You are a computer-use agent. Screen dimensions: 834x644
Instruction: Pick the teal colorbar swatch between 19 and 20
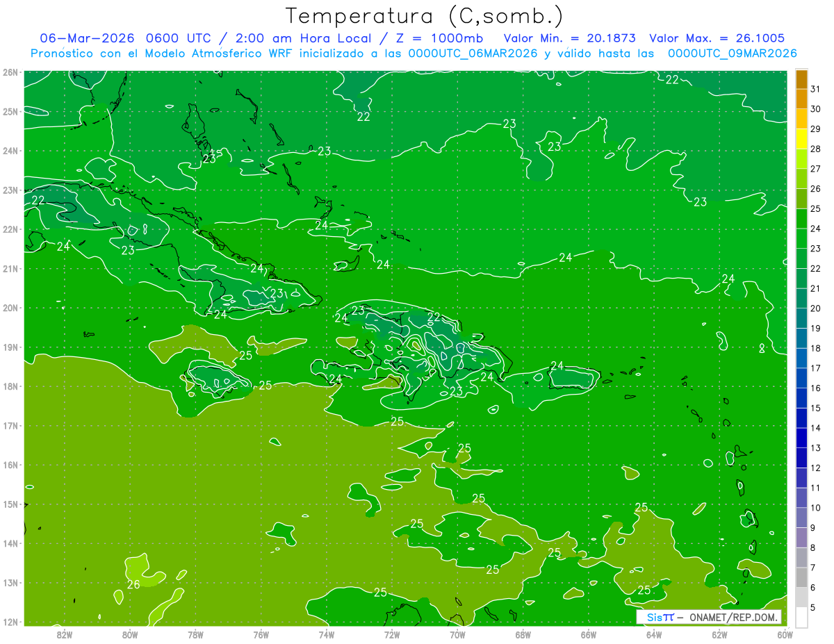[x=801, y=319]
